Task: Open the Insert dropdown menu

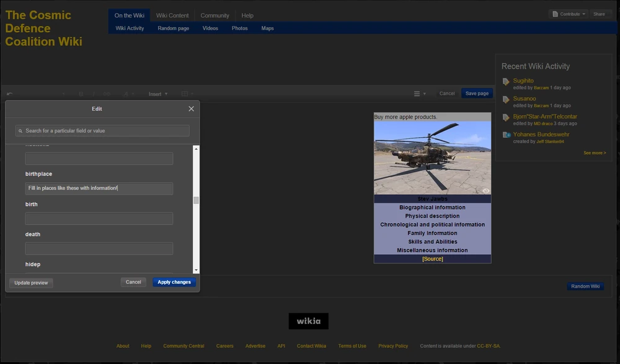Action: [x=157, y=94]
